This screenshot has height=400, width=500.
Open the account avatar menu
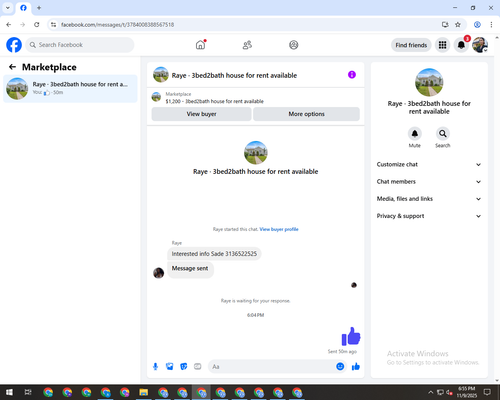click(x=480, y=45)
